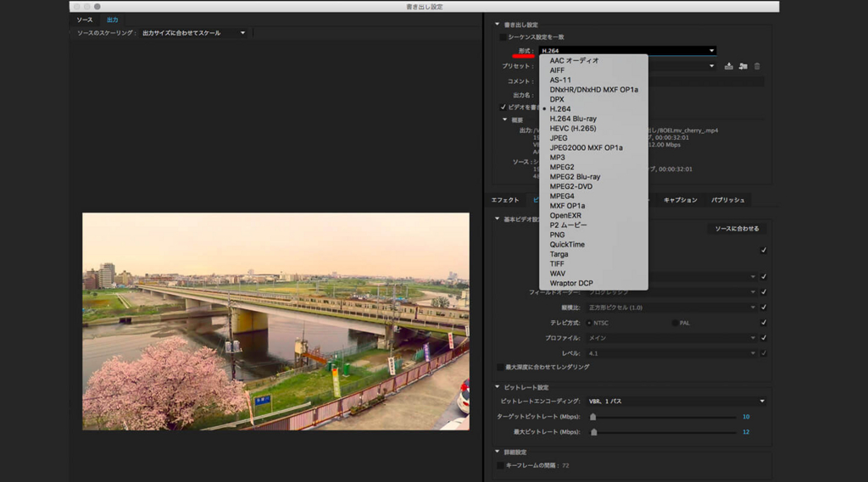
Task: Open the 縦横比 dropdown
Action: (671, 307)
